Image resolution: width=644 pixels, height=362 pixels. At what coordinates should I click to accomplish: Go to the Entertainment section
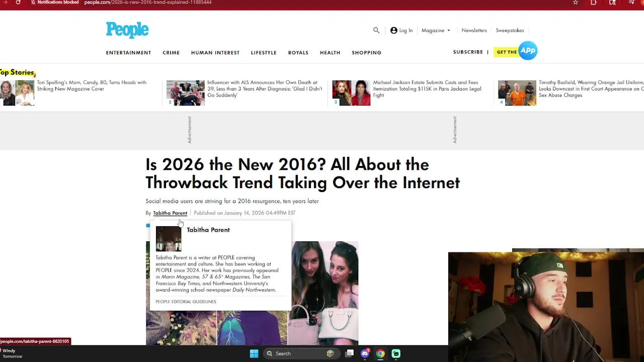[x=128, y=52]
